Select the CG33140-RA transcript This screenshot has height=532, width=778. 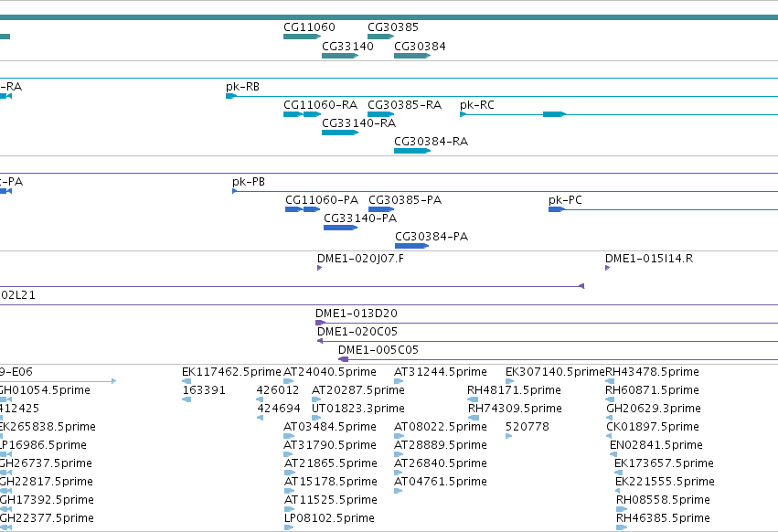click(340, 133)
